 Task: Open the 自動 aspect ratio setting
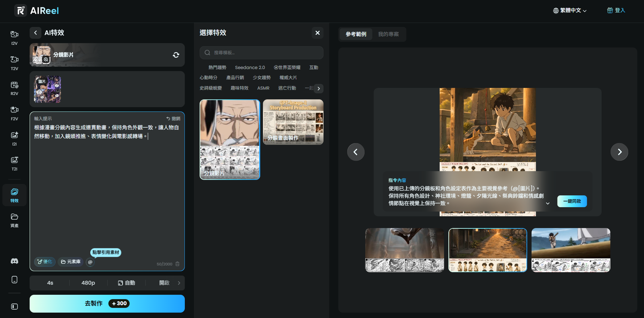coord(127,283)
